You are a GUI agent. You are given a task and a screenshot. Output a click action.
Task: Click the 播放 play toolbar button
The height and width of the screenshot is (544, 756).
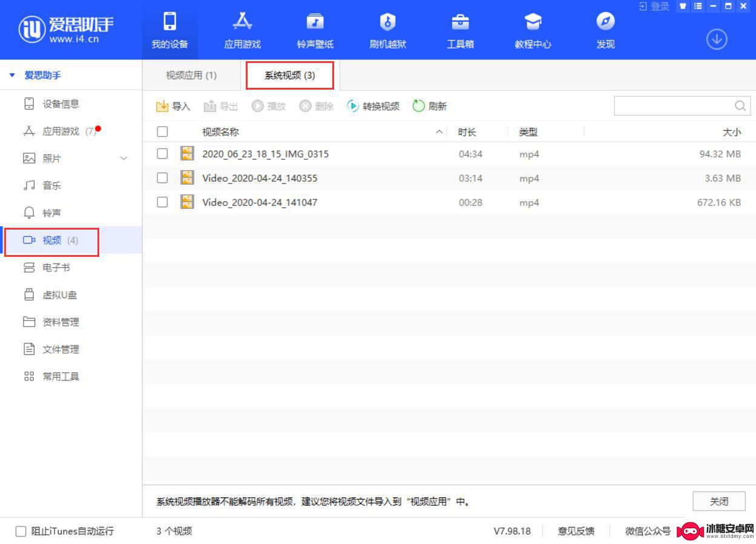pyautogui.click(x=269, y=106)
